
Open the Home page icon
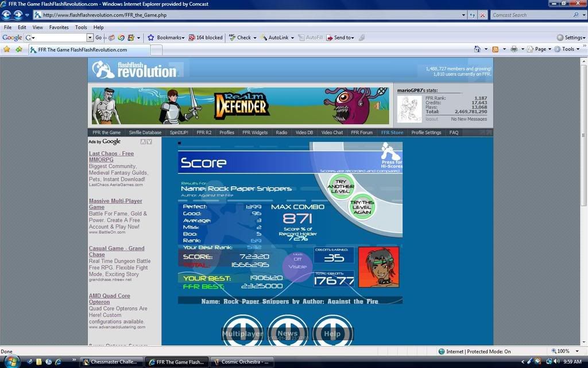(x=477, y=49)
